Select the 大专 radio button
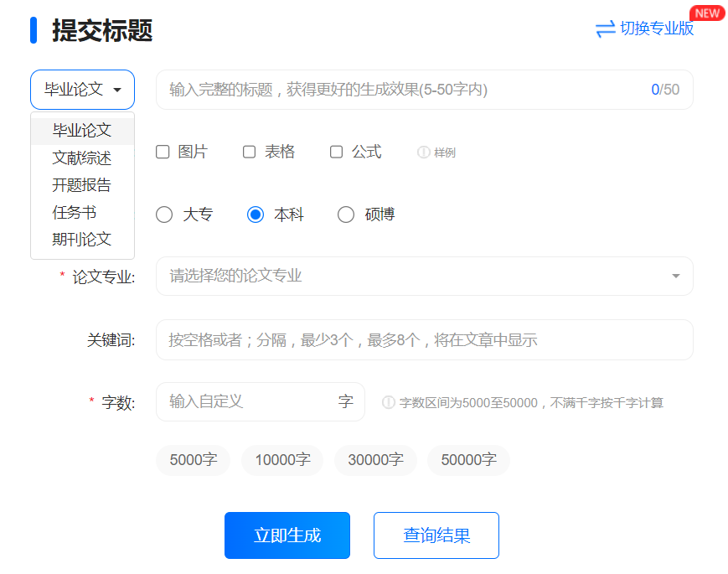The image size is (728, 574). coord(164,215)
